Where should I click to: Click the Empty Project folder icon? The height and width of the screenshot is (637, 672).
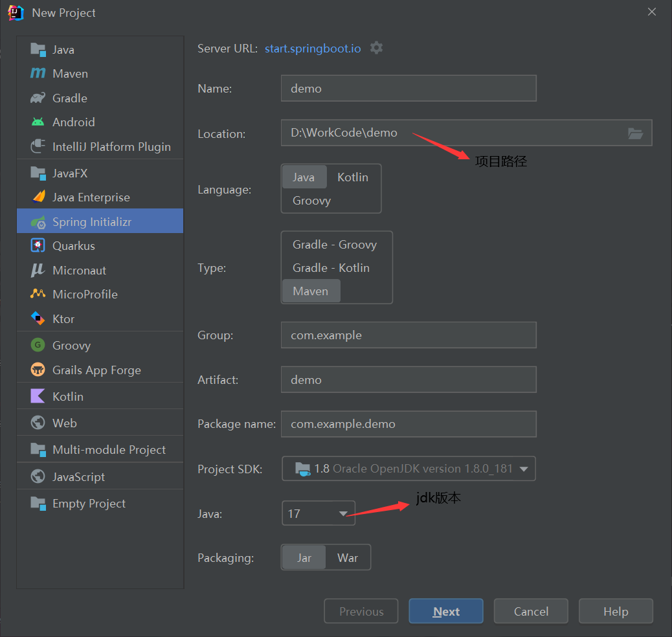click(x=38, y=503)
